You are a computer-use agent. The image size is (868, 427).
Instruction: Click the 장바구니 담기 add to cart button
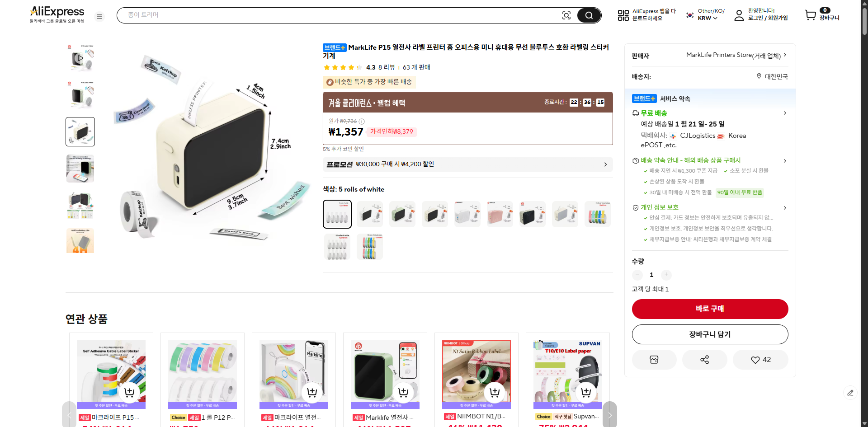[710, 334]
